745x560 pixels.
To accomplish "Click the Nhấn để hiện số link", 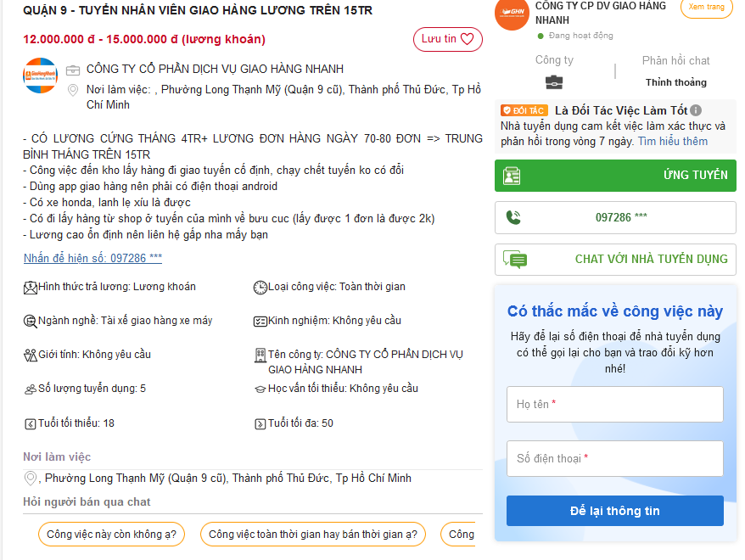I will click(92, 258).
